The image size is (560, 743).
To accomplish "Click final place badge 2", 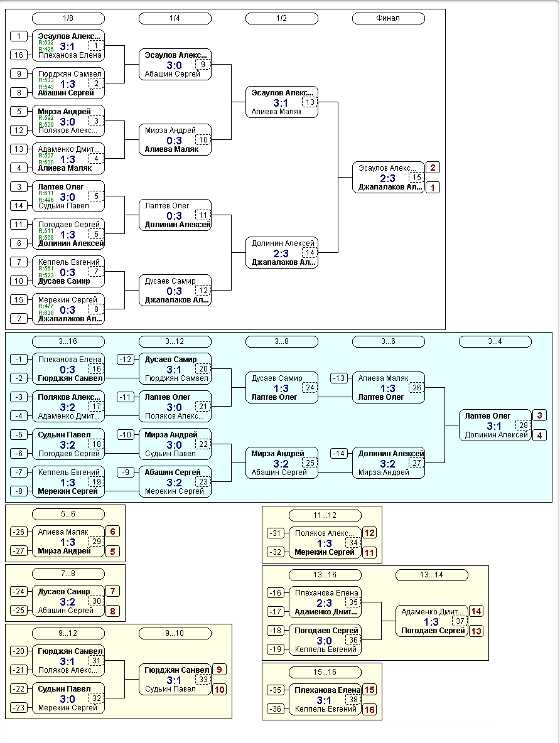I will click(433, 168).
